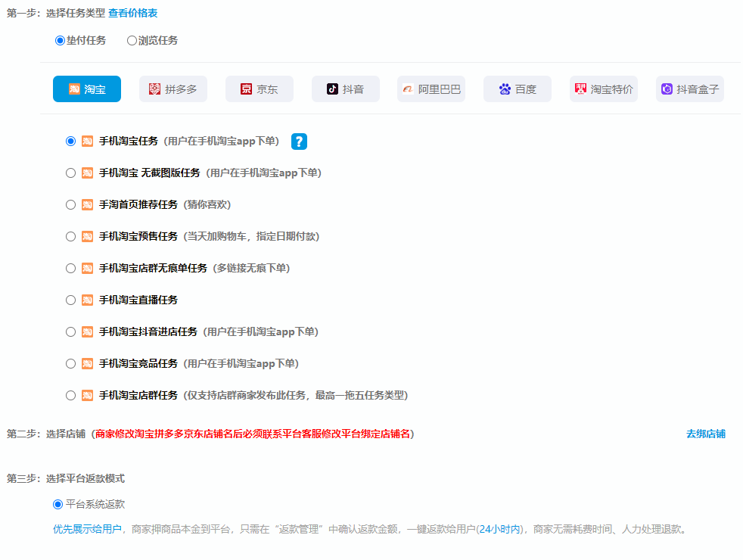Image resolution: width=743 pixels, height=560 pixels.
Task: Pick the 手机淘宝预售任务 radio option
Action: coord(70,236)
